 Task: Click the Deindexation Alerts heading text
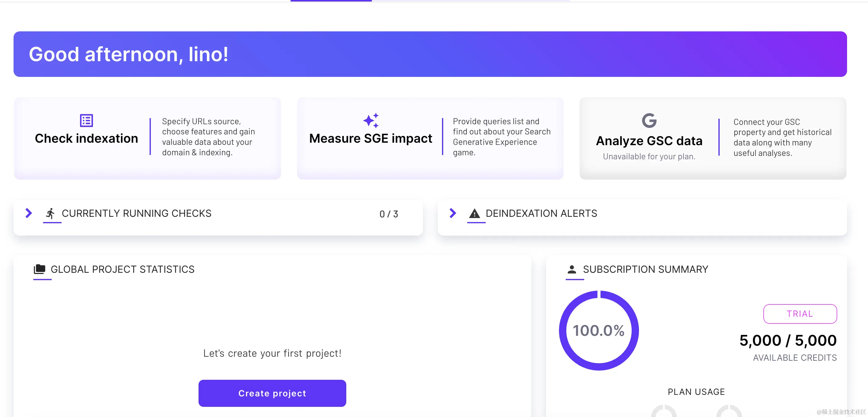point(541,213)
